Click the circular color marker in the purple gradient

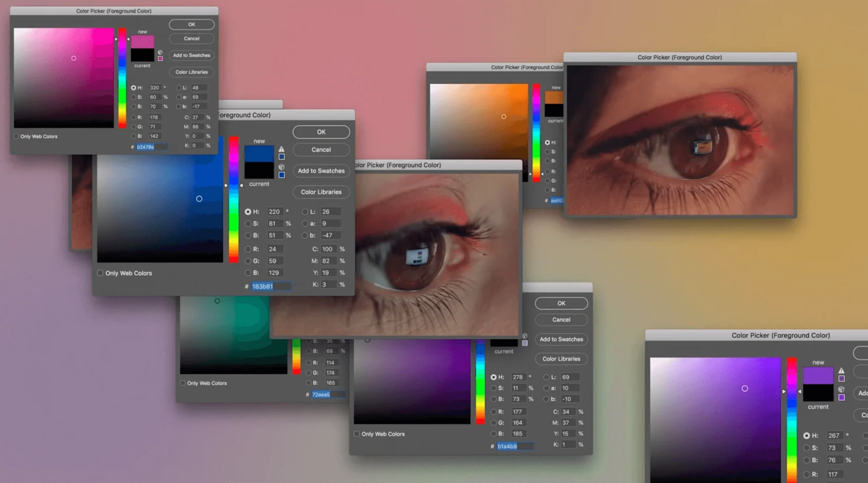coord(745,388)
